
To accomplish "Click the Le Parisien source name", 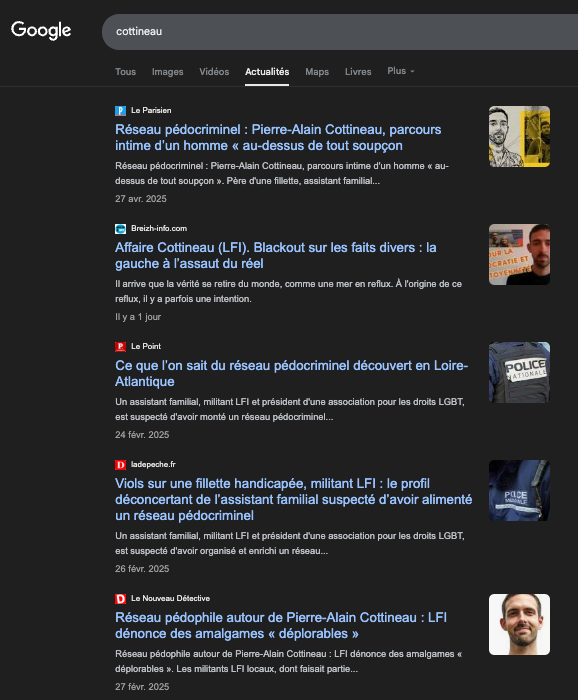I will [151, 110].
